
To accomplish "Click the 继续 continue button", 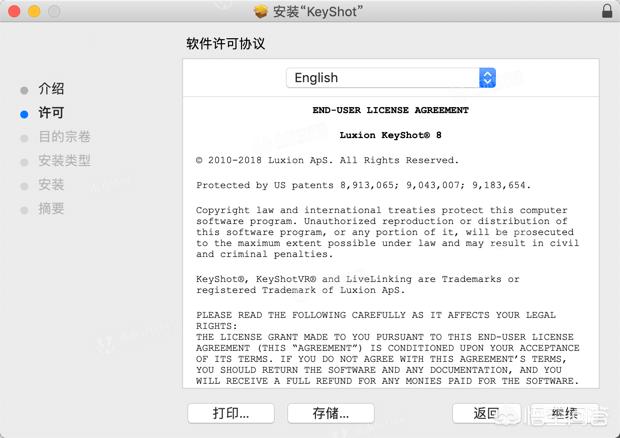I will tap(565, 413).
